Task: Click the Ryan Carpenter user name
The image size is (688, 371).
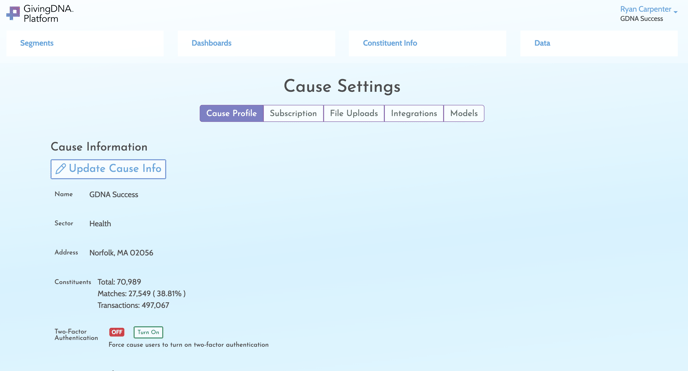Action: 645,9
